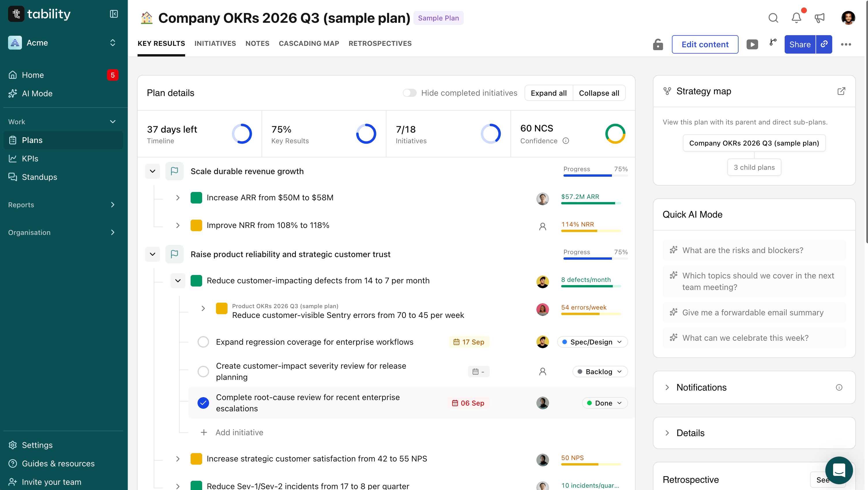Click the Confidence info icon
Screen dimensions: 868x490
click(x=566, y=141)
